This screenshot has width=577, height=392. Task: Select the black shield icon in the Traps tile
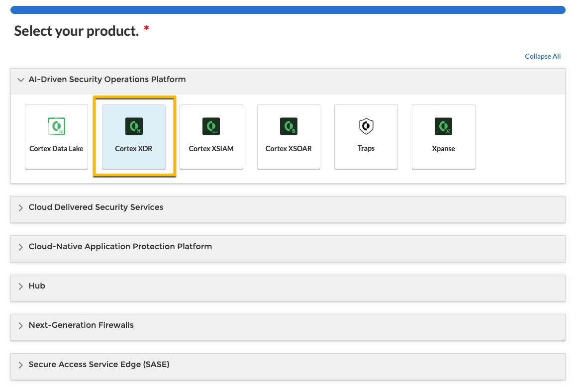366,126
